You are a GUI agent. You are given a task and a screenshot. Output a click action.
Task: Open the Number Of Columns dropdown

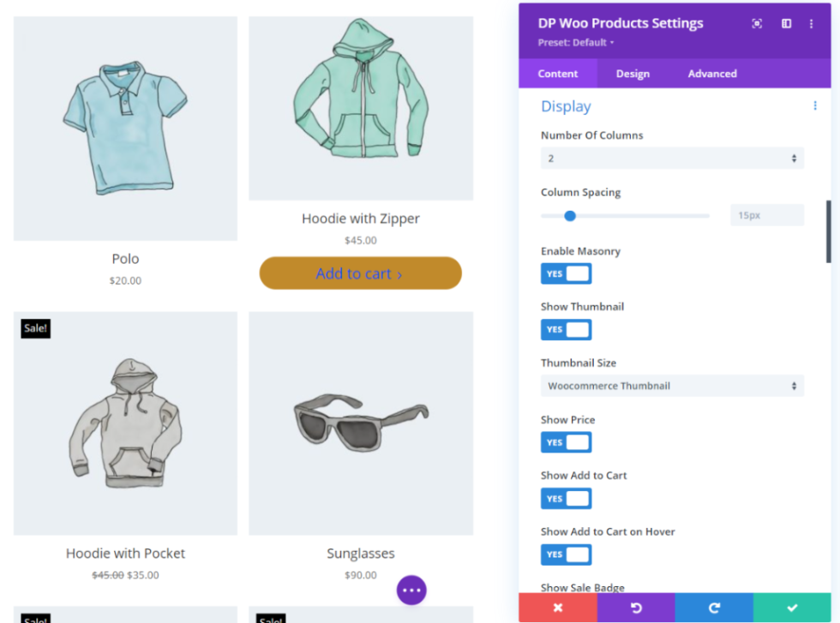click(672, 158)
